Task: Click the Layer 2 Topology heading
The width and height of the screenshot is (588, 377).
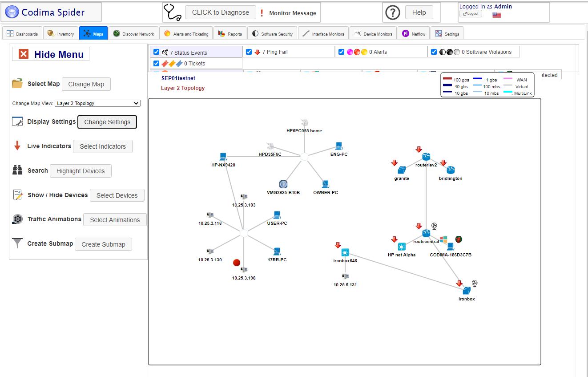Action: pos(183,88)
